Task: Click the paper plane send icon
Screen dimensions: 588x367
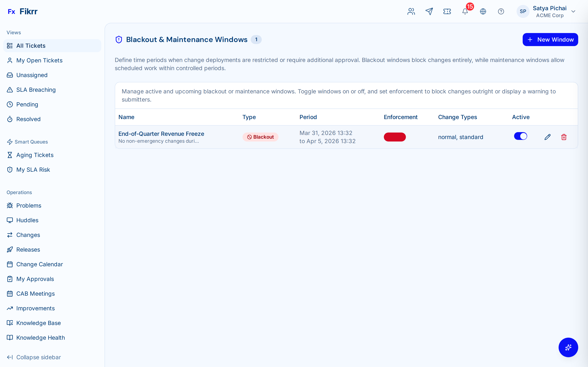Action: tap(429, 11)
